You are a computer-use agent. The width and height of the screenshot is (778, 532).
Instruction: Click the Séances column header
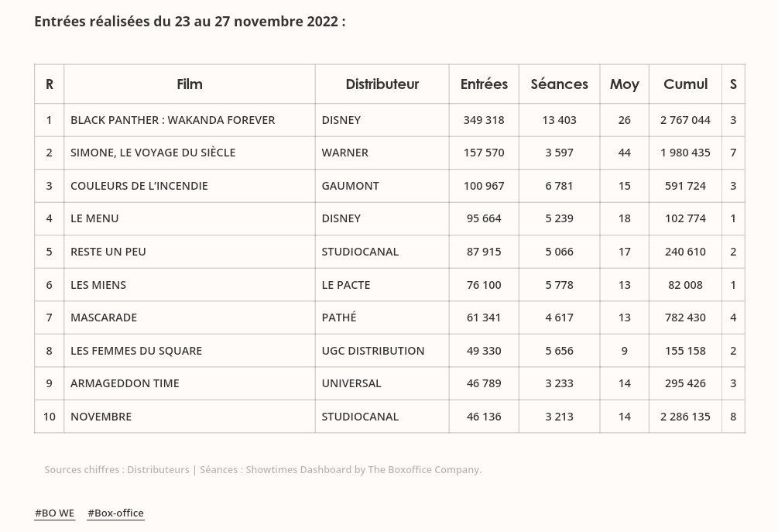point(559,84)
